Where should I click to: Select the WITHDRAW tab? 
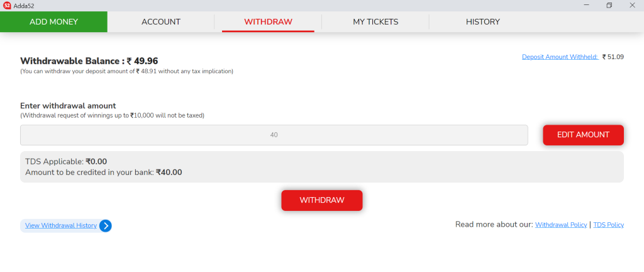click(268, 22)
